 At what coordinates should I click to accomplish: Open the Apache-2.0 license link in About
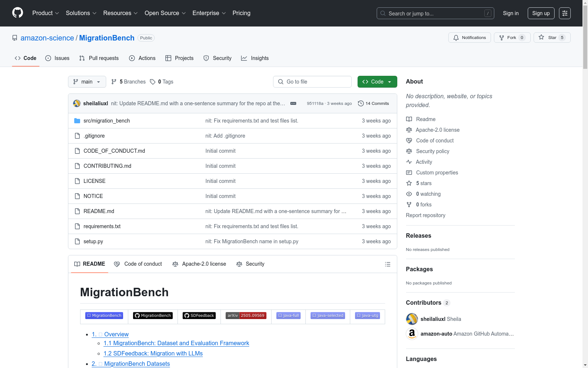pyautogui.click(x=433, y=130)
